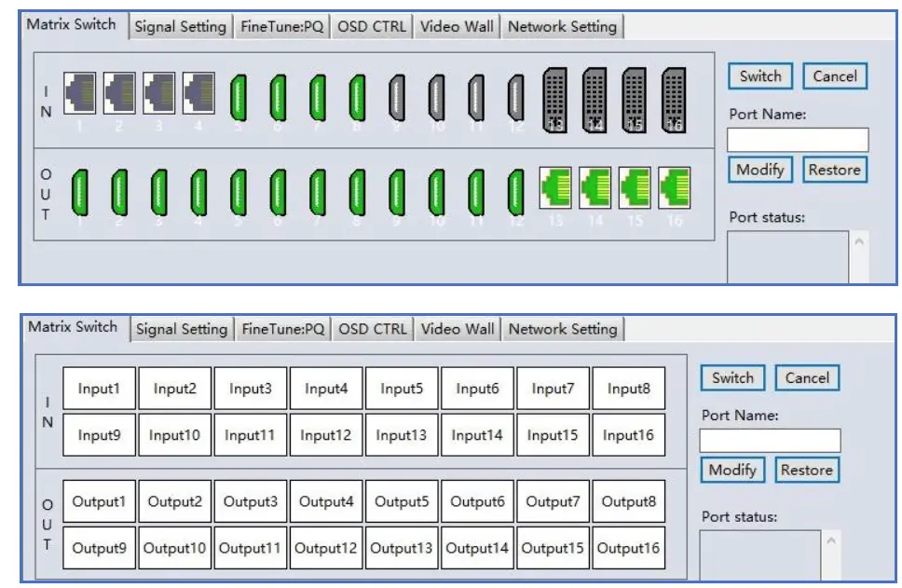902x588 pixels.
Task: Toggle the Input3 selection button
Action: tap(251, 389)
